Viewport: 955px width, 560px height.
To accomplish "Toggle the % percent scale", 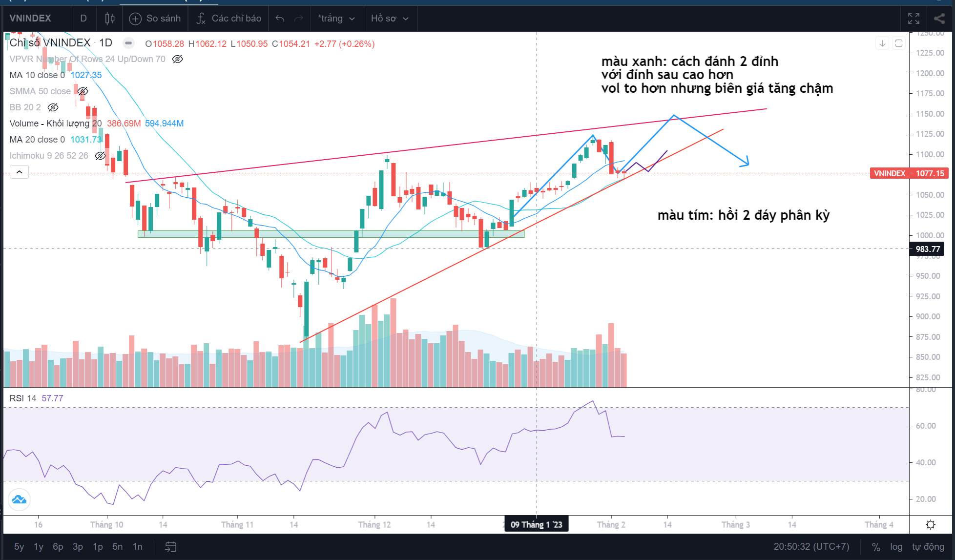I will point(876,547).
